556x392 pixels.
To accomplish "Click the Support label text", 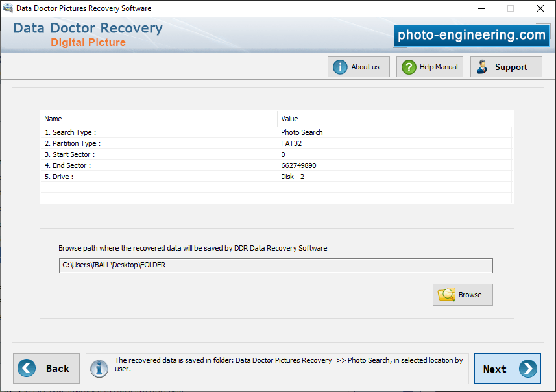I will coord(511,67).
